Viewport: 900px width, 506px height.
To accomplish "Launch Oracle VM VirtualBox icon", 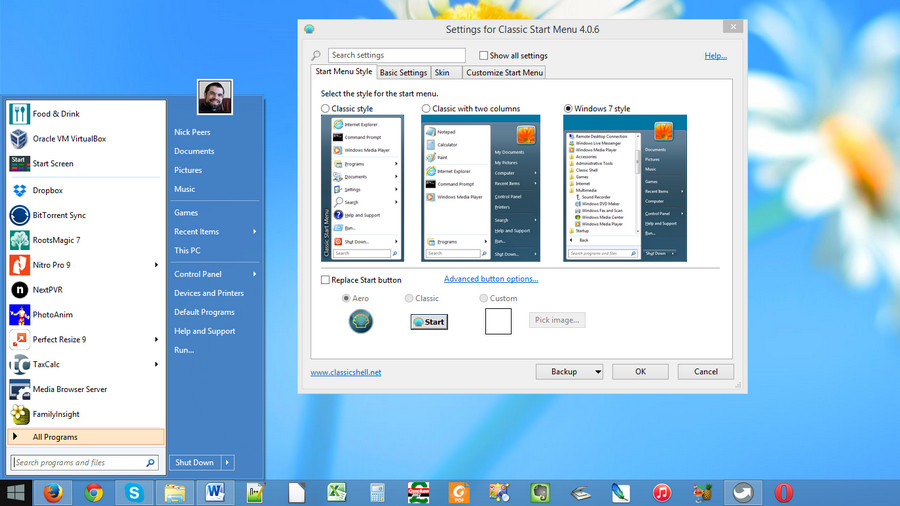I will (20, 139).
